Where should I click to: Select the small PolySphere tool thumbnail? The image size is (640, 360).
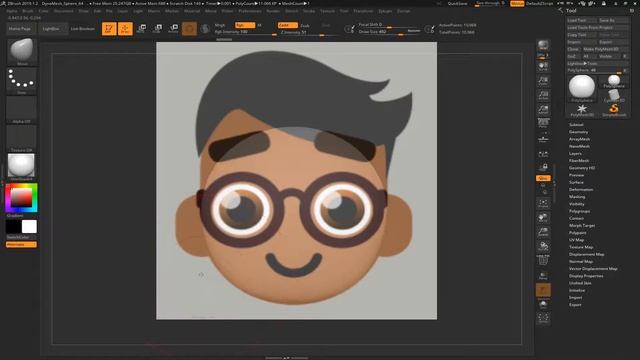(x=613, y=81)
